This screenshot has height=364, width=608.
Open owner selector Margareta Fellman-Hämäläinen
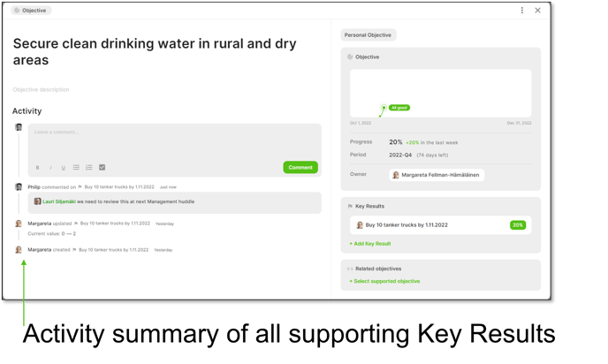pyautogui.click(x=437, y=175)
